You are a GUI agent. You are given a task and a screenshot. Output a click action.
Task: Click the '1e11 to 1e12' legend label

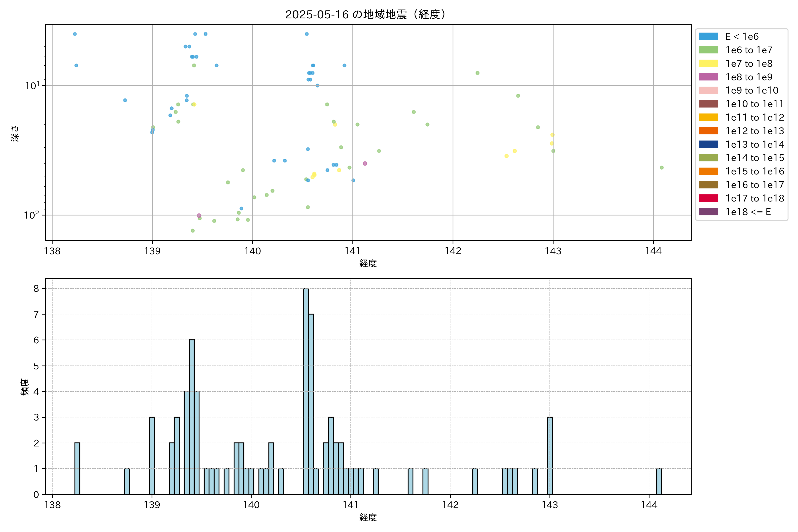point(755,117)
